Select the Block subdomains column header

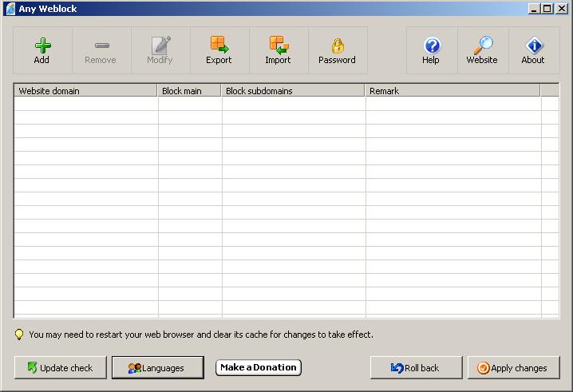pyautogui.click(x=293, y=91)
